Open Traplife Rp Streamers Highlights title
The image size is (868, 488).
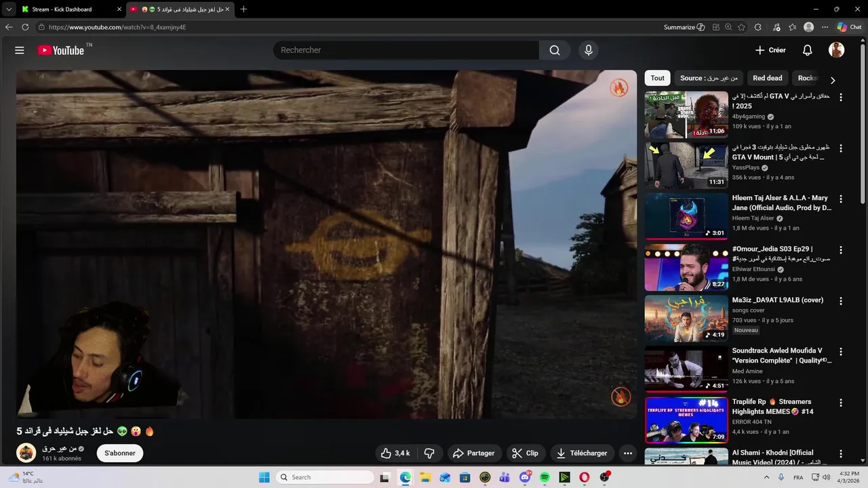coord(773,407)
